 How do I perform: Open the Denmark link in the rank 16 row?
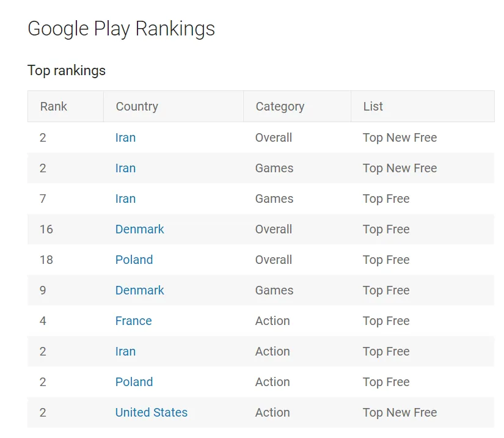[139, 229]
